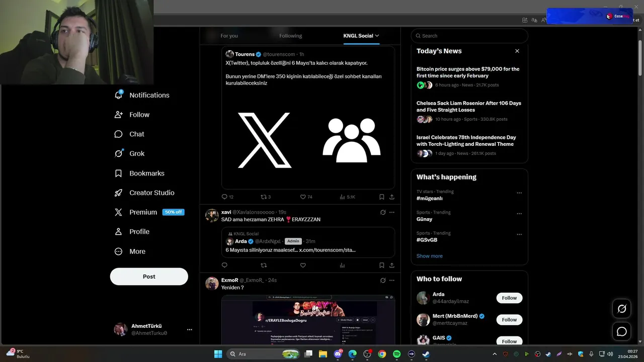Image resolution: width=644 pixels, height=362 pixels.
Task: Open AhmetTürkü account options menu
Action: (190, 329)
